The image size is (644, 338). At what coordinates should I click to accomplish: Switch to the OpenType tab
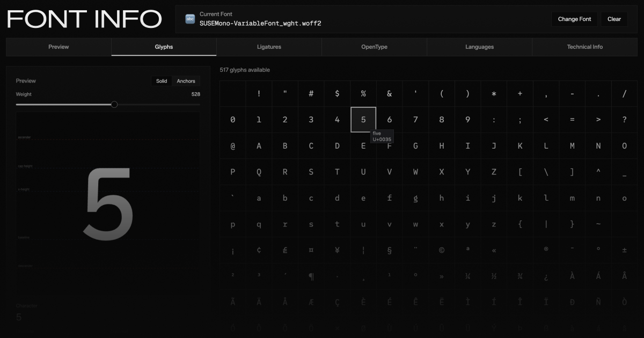click(x=374, y=47)
